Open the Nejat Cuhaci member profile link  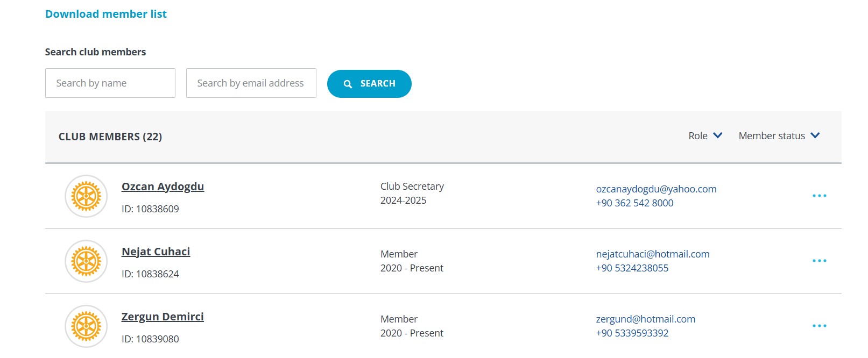tap(156, 252)
